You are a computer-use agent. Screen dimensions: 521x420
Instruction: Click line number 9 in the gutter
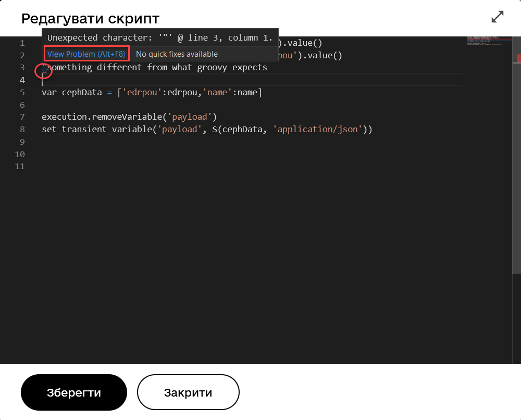coord(22,142)
